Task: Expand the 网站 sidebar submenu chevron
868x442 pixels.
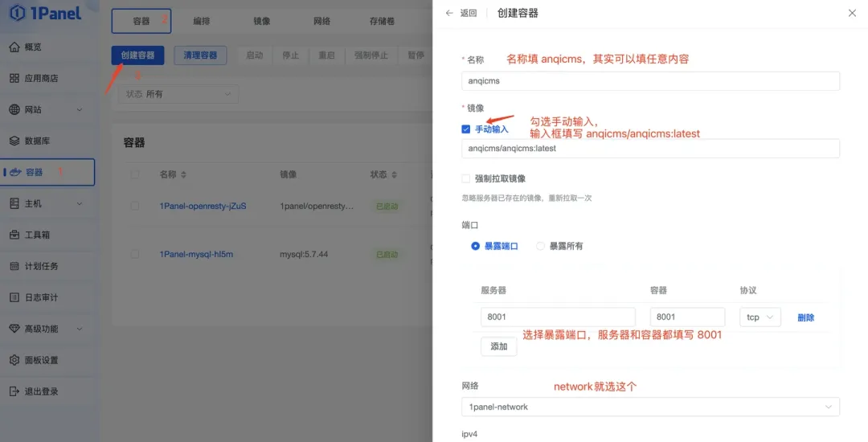Action: tap(79, 109)
